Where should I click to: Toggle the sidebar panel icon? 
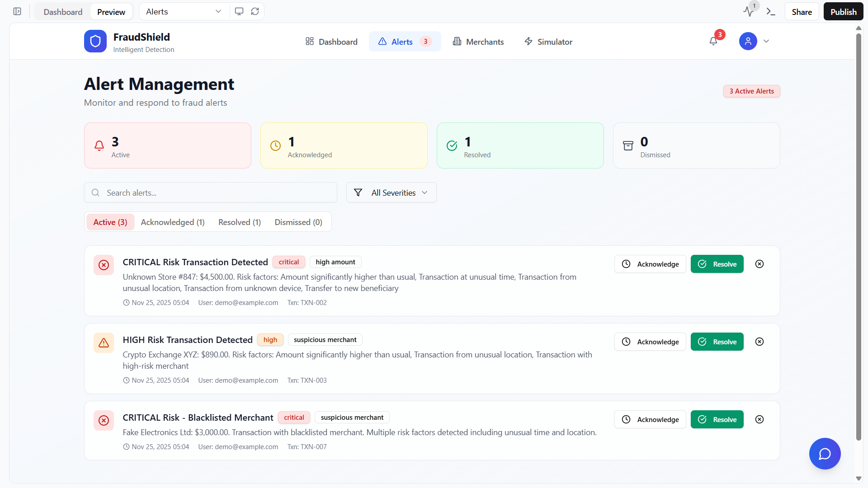pos(17,12)
